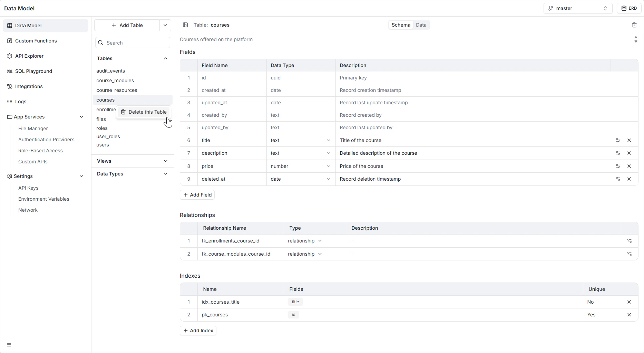644x353 pixels.
Task: Open Network settings
Action: click(x=28, y=210)
